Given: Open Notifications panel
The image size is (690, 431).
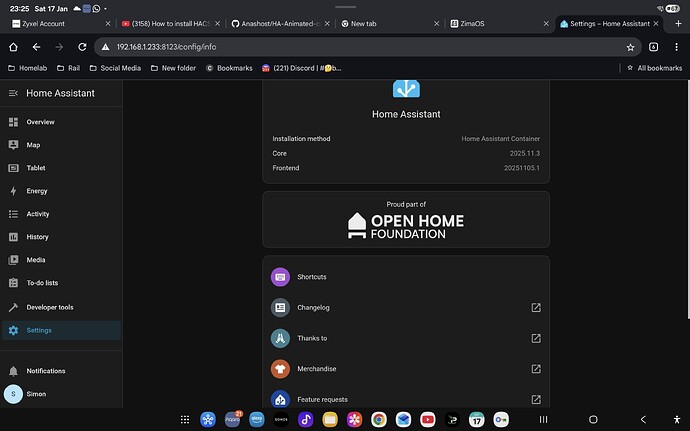Looking at the screenshot, I should [x=61, y=371].
